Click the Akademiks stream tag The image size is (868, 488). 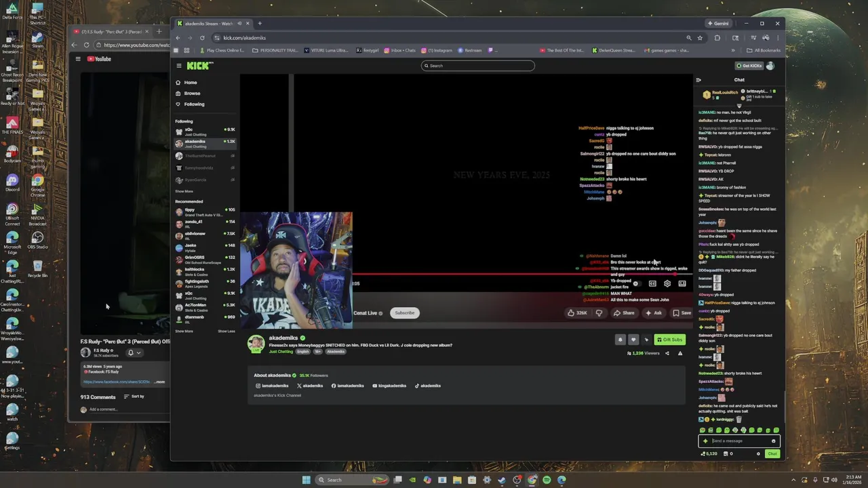(336, 352)
